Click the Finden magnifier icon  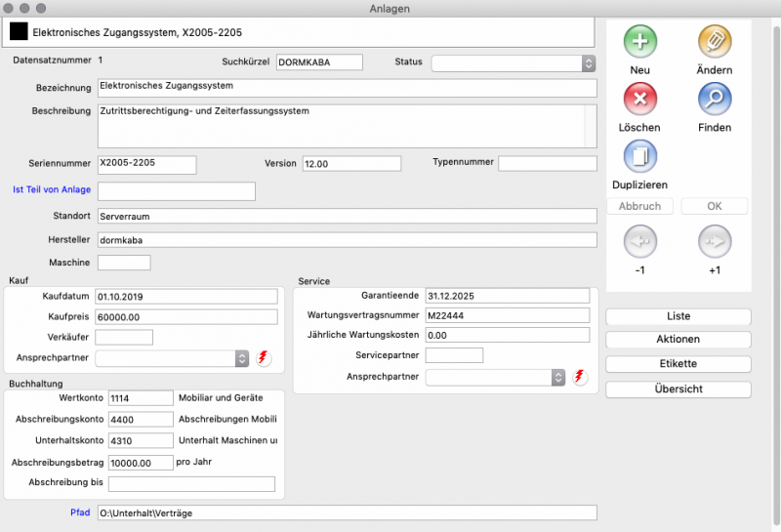click(715, 100)
